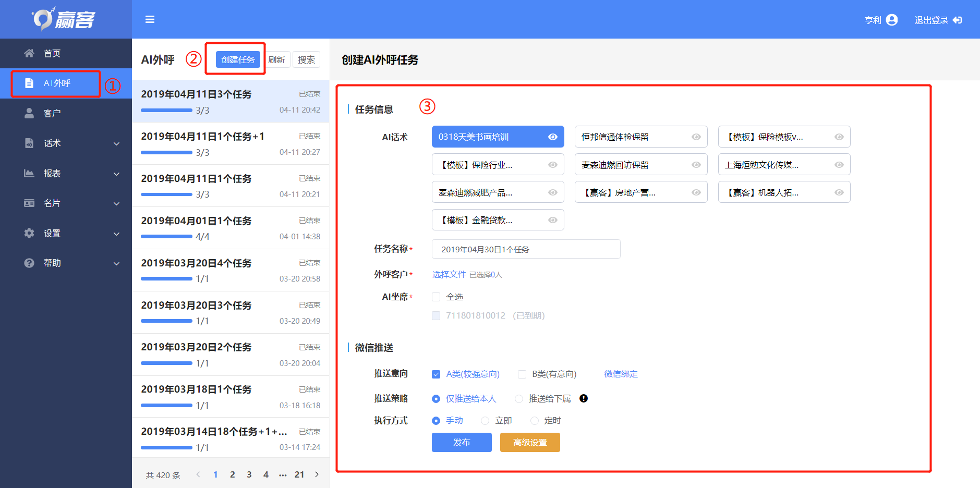This screenshot has width=980, height=488.
Task: Click the home icon beside 首页
Action: 29,53
